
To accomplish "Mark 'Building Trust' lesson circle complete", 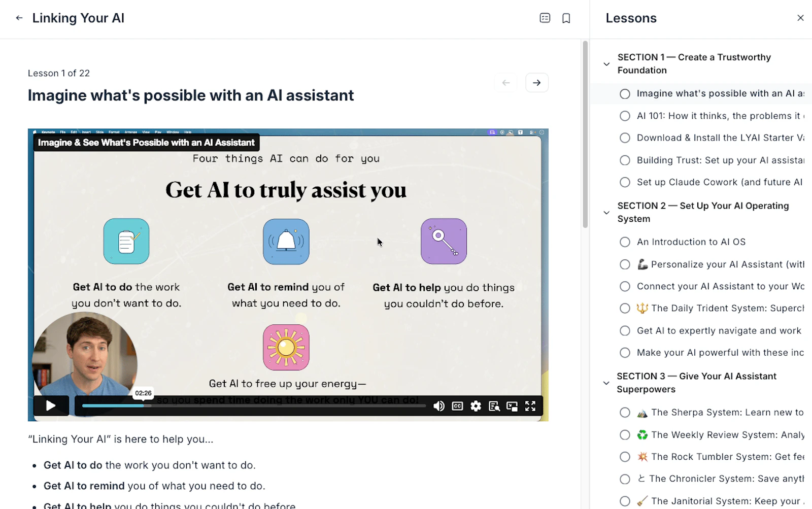I will coord(625,160).
